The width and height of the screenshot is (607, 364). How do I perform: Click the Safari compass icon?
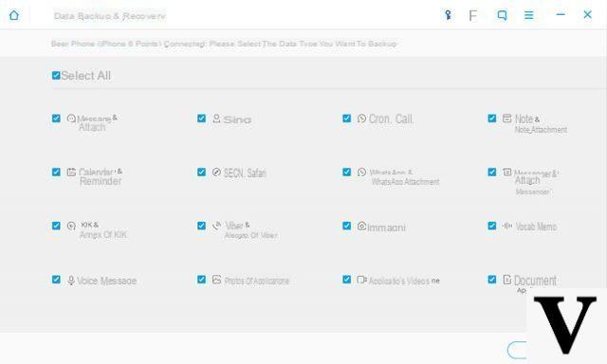click(216, 173)
